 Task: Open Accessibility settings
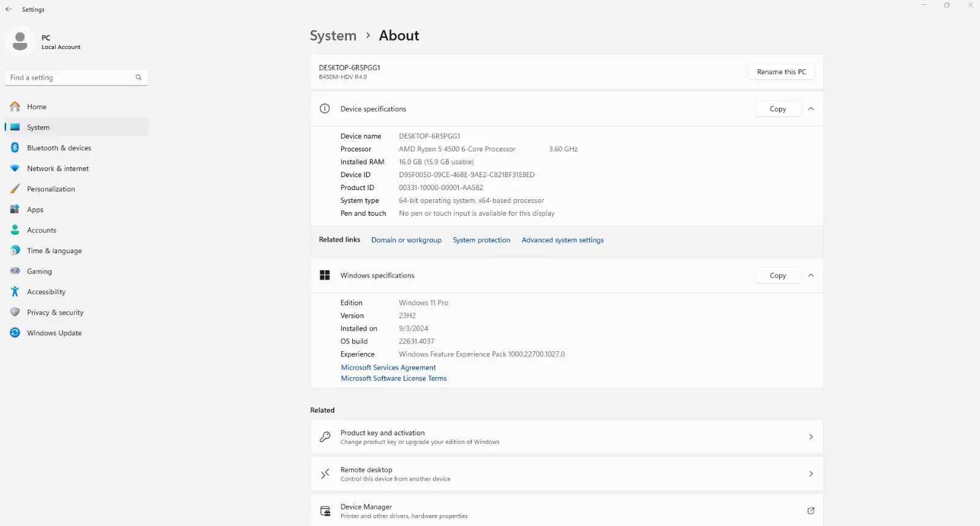[77, 292]
